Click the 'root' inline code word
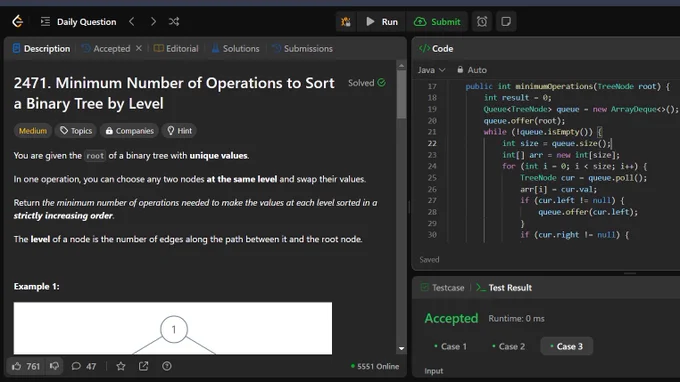The height and width of the screenshot is (382, 680). pos(95,156)
